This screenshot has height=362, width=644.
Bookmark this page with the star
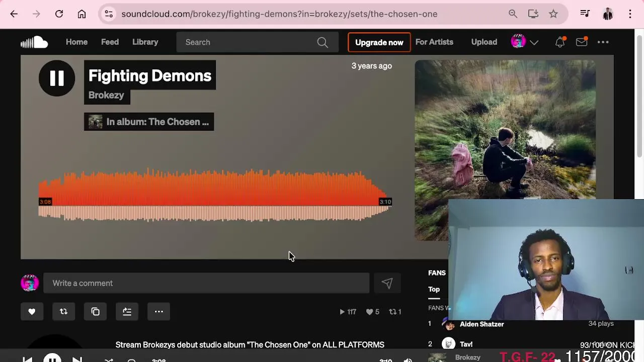pos(553,14)
